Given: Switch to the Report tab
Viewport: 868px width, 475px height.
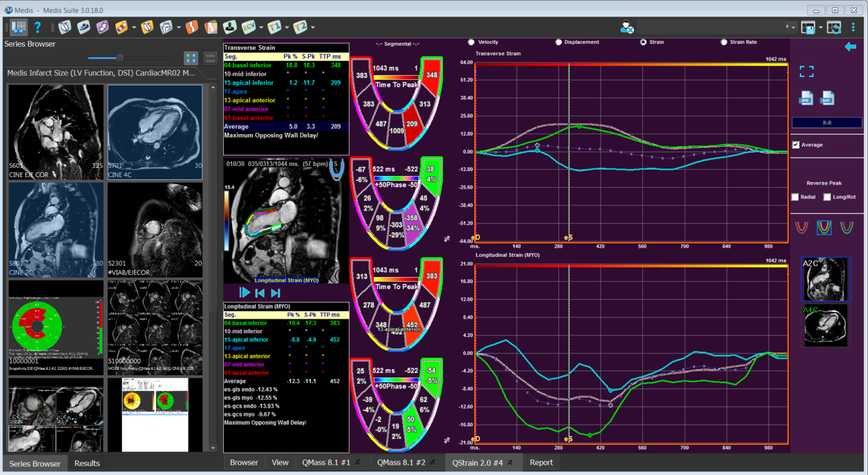Looking at the screenshot, I should point(541,463).
